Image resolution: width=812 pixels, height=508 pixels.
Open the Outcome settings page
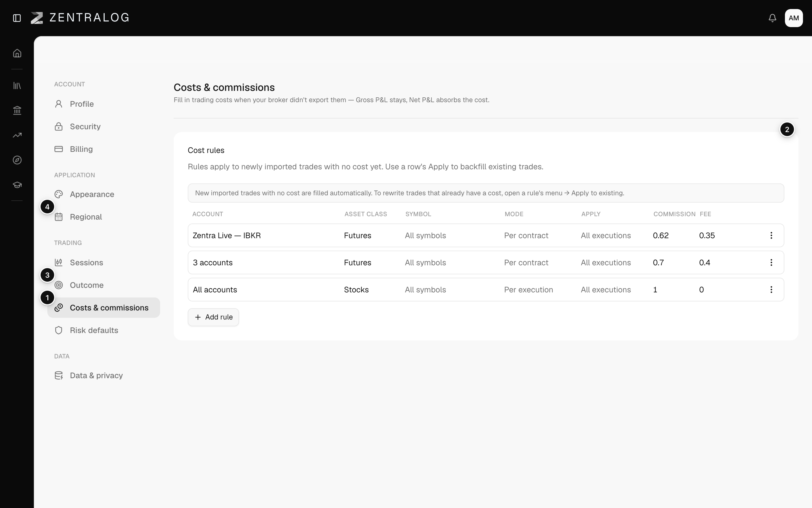click(104, 285)
